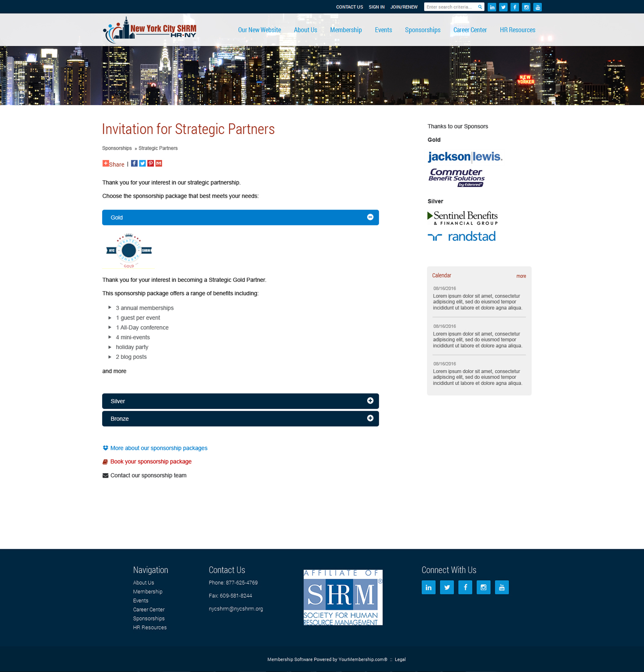Click footer Sponsorships link

coord(149,619)
